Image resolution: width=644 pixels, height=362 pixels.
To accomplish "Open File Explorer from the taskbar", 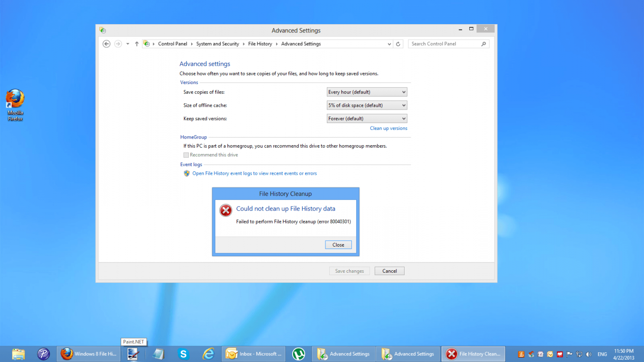I will click(18, 354).
